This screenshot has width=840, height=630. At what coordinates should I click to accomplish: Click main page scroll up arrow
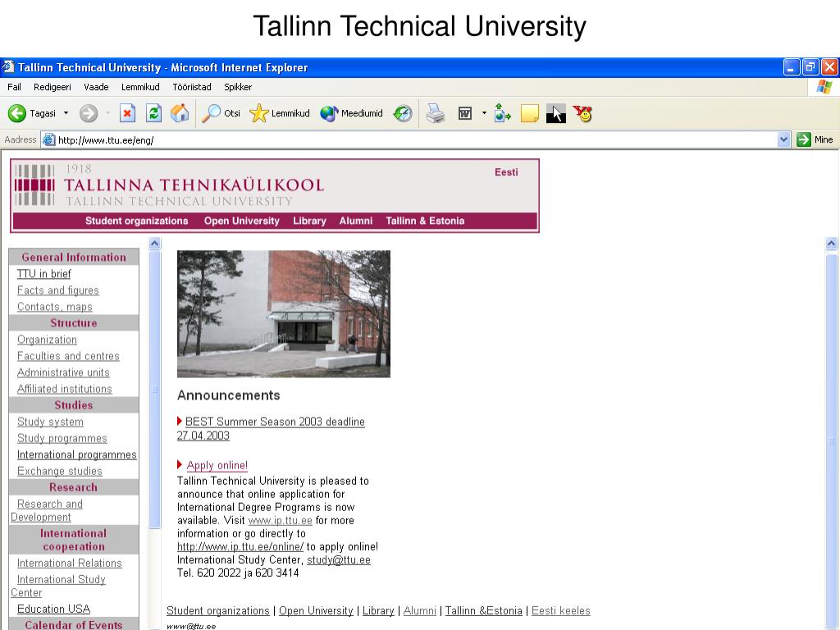832,243
